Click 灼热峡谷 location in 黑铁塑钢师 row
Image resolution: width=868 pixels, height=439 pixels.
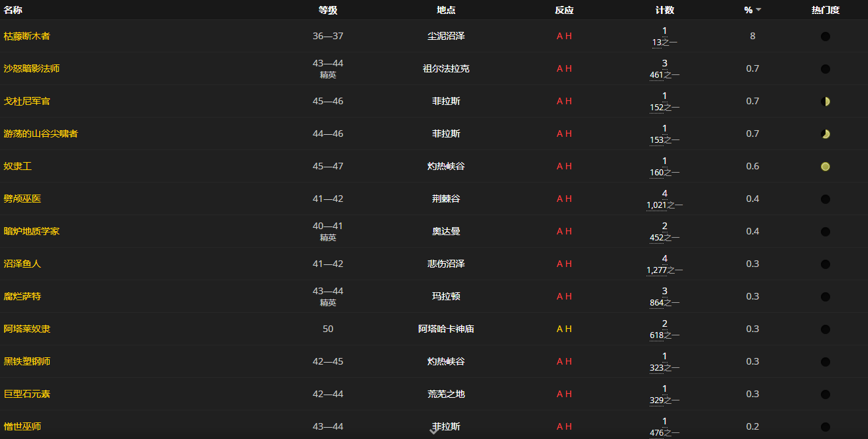pyautogui.click(x=446, y=361)
